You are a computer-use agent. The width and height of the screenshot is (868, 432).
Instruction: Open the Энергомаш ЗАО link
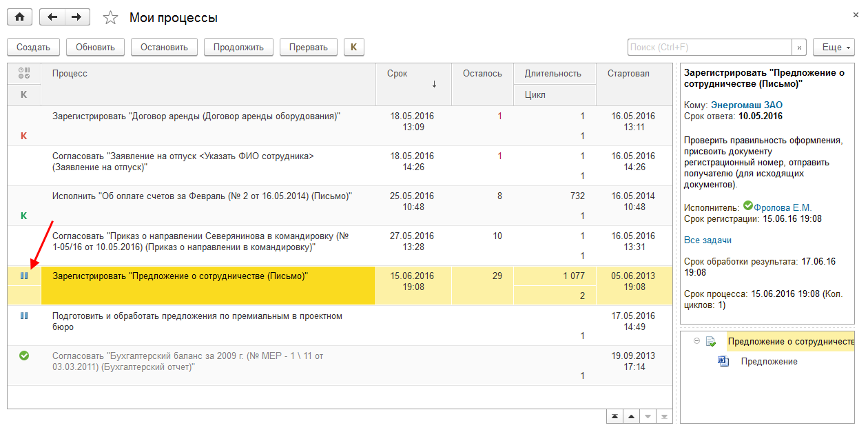tap(746, 105)
